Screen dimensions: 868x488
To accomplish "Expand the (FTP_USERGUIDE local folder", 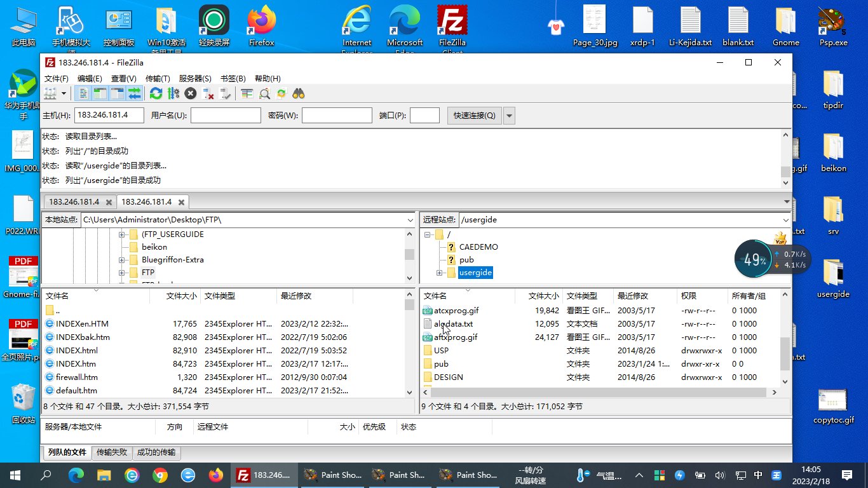I will 121,234.
